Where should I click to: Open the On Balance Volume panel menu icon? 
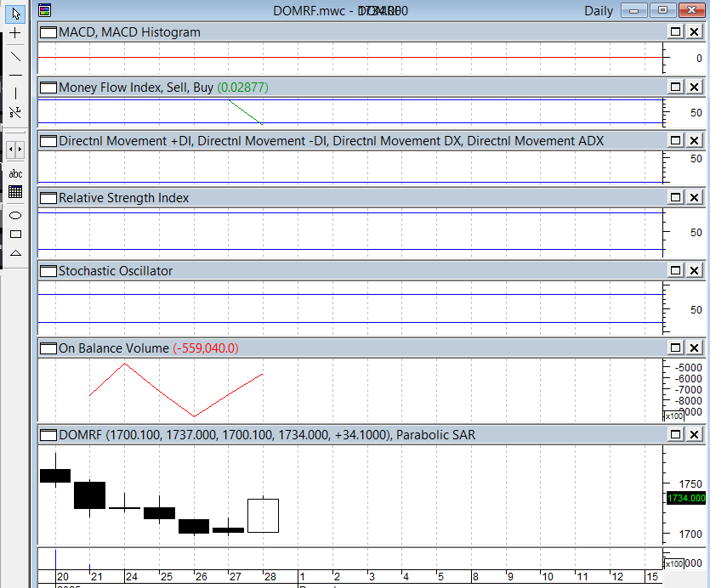(48, 348)
